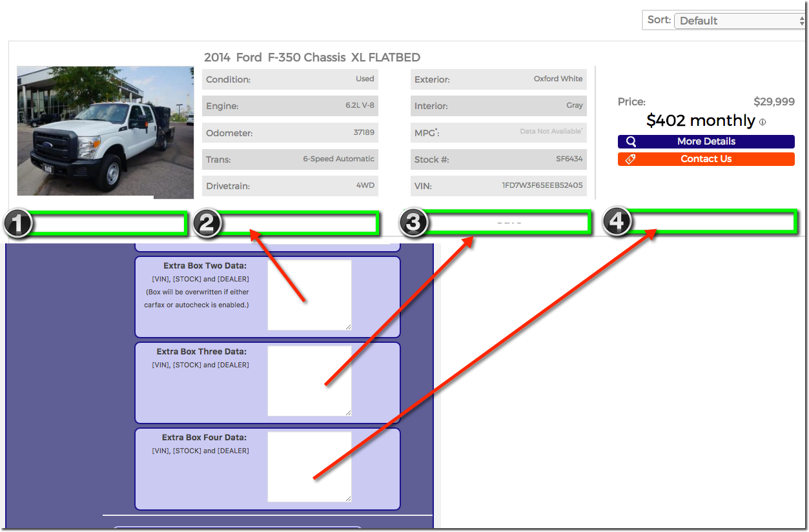The height and width of the screenshot is (532, 809).
Task: Click the carfax or autocheck overwrite note
Action: pos(197,298)
